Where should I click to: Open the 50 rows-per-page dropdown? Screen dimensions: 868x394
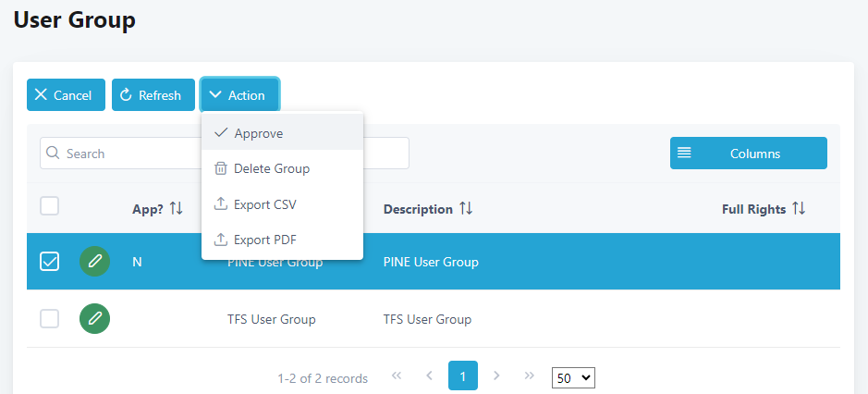click(x=573, y=378)
